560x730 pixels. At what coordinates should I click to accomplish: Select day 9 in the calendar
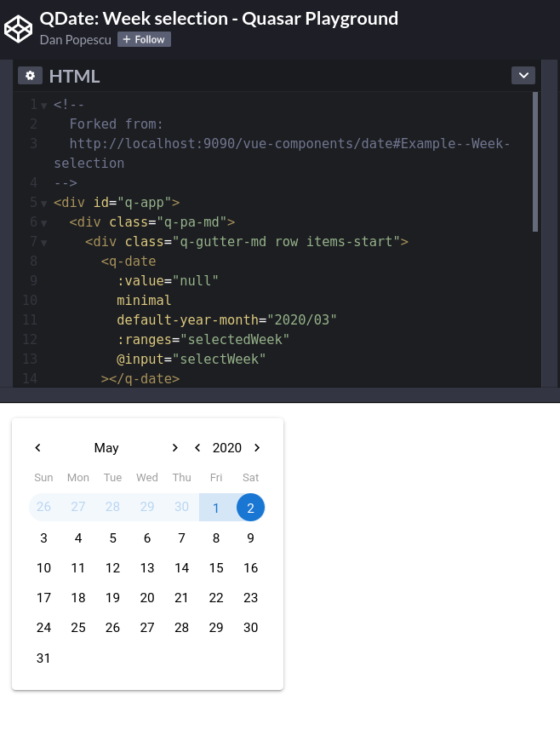coord(251,538)
